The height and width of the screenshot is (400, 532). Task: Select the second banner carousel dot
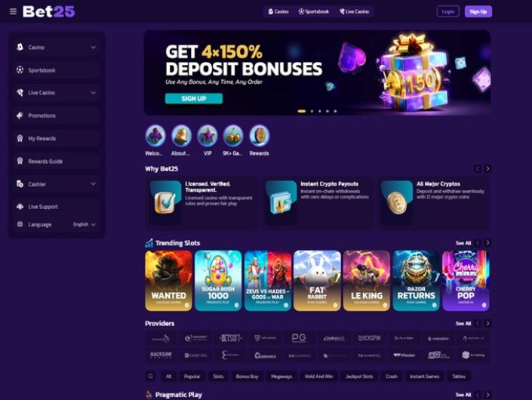click(x=312, y=111)
